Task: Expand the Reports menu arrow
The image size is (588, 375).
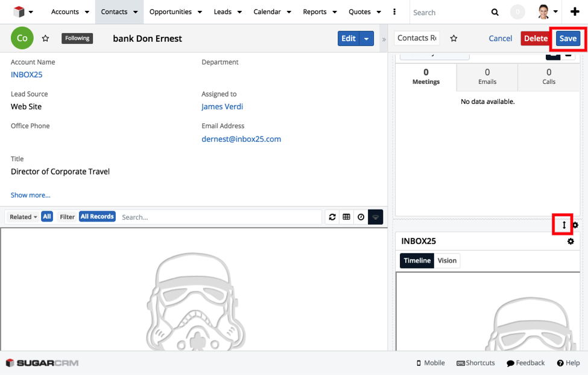Action: (335, 12)
